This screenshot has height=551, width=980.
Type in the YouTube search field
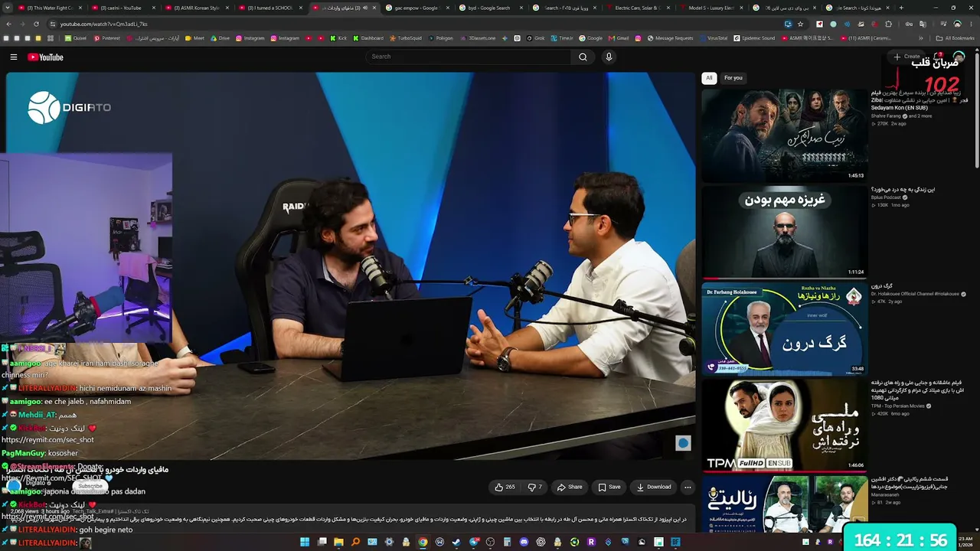click(x=467, y=57)
